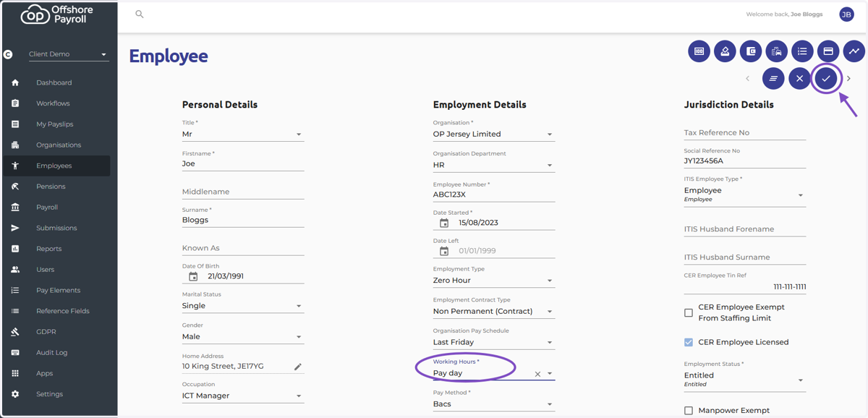The width and height of the screenshot is (868, 418).
Task: Click the Firstname input field
Action: (x=242, y=163)
